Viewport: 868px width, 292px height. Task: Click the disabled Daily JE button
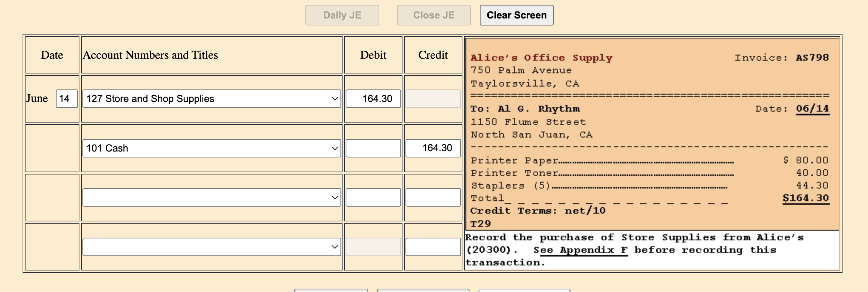coord(342,15)
